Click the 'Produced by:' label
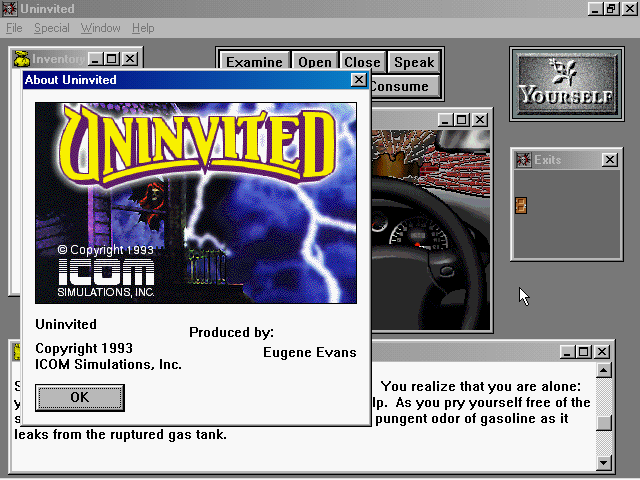The height and width of the screenshot is (480, 640). (231, 332)
